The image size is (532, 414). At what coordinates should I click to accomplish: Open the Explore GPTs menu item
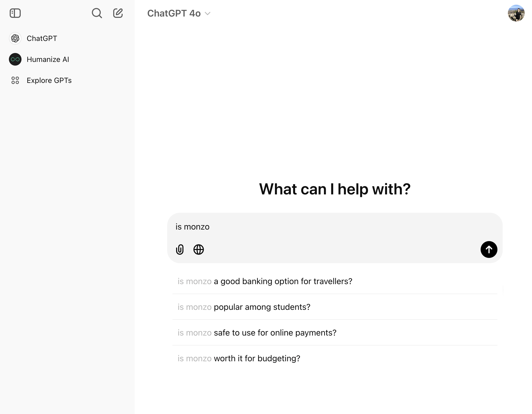pos(49,80)
